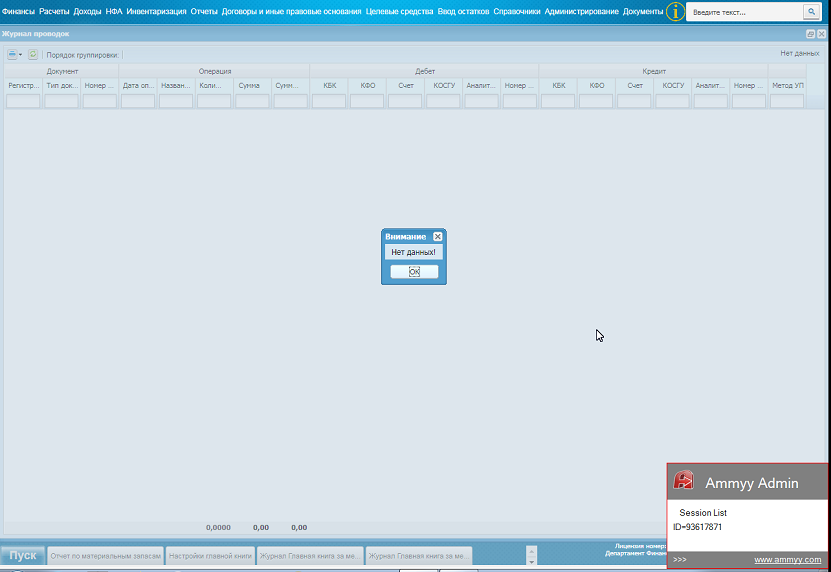Click the Порядок группировки label

pyautogui.click(x=82, y=55)
